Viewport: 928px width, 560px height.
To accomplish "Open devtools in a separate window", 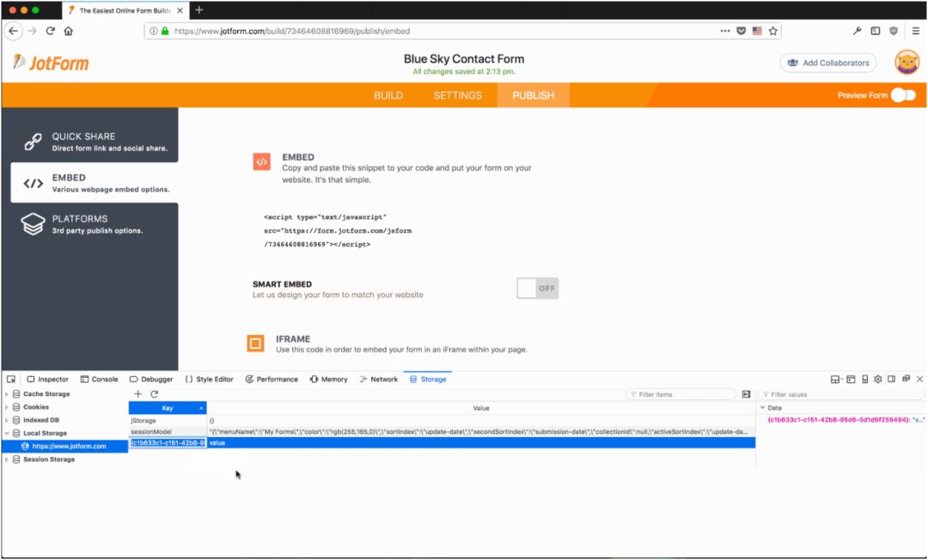I will pos(907,379).
